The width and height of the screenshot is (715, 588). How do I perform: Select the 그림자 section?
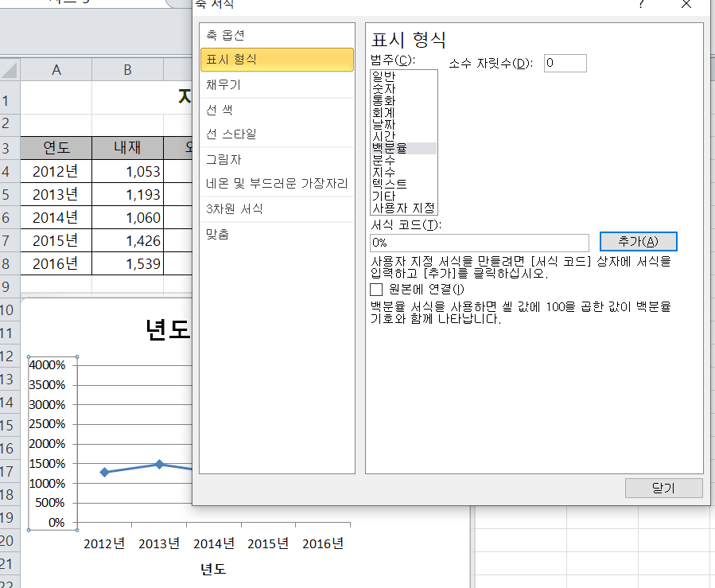click(x=223, y=159)
